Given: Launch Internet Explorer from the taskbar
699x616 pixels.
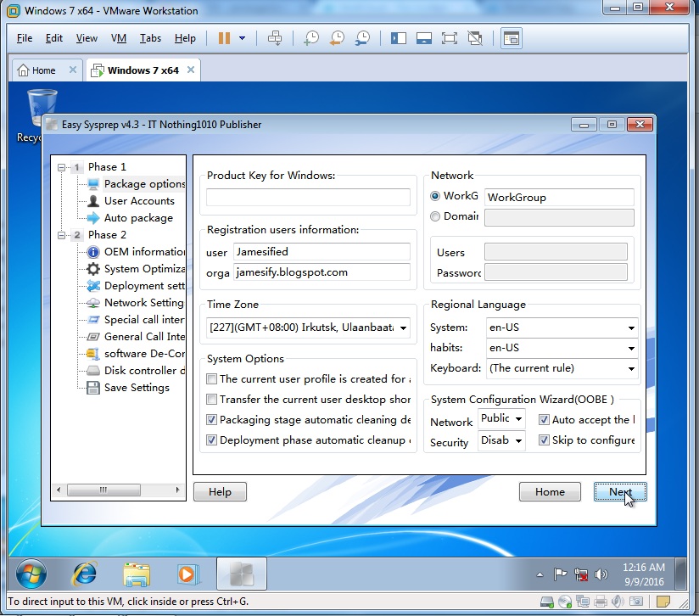Looking at the screenshot, I should 84,574.
